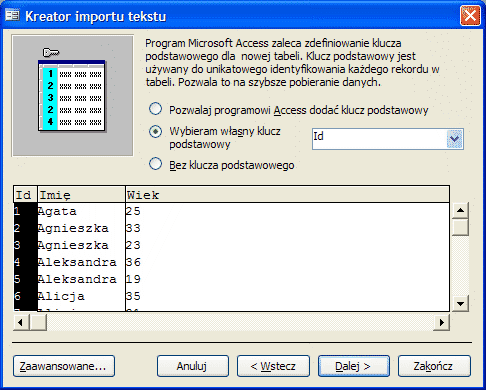Close the Kreator importu tekstu dialog
The image size is (486, 390).
click(470, 15)
